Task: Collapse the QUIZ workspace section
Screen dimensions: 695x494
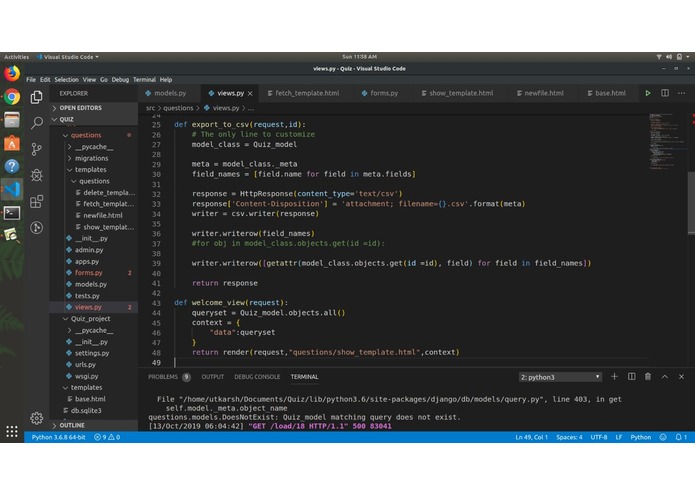Action: tap(94, 119)
